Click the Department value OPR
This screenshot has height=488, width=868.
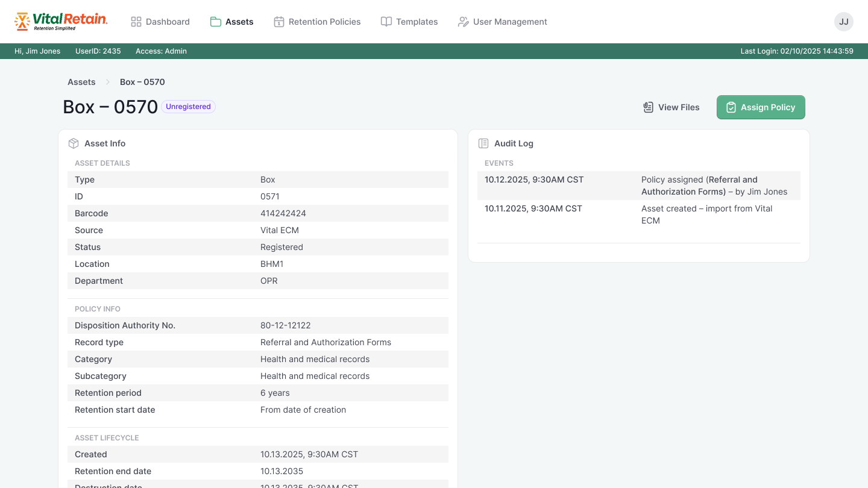(269, 281)
